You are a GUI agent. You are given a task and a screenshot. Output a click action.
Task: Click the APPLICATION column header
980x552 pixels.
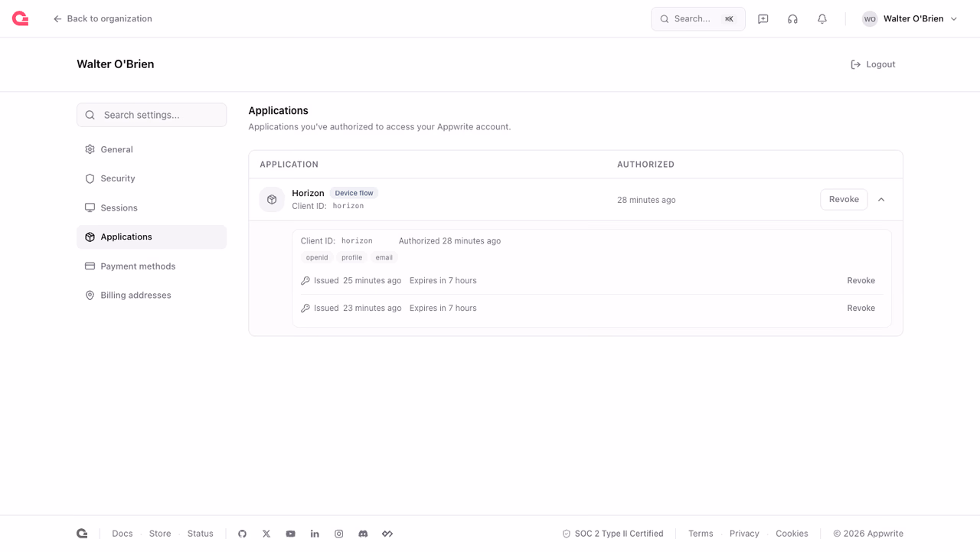tap(289, 165)
